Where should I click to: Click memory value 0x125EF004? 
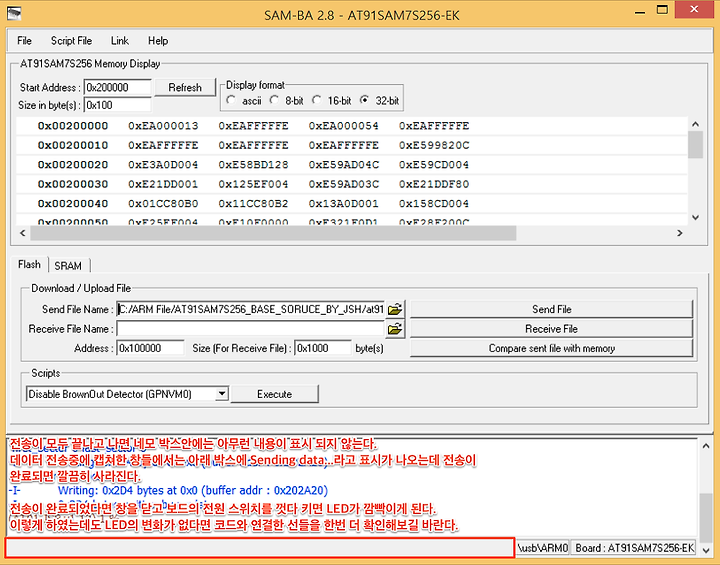click(x=253, y=184)
